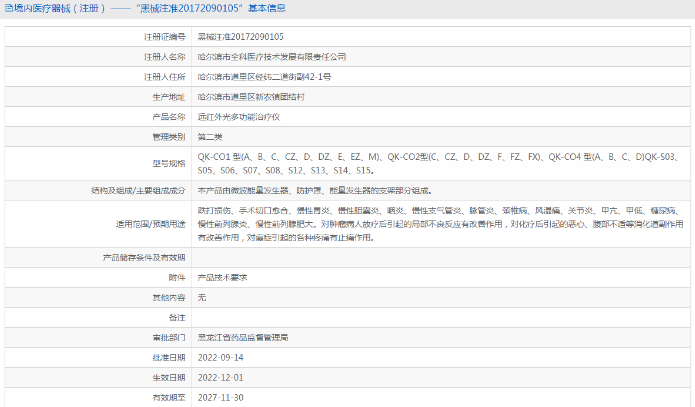Select the date 2022-12-01
The height and width of the screenshot is (407, 695).
coord(220,378)
